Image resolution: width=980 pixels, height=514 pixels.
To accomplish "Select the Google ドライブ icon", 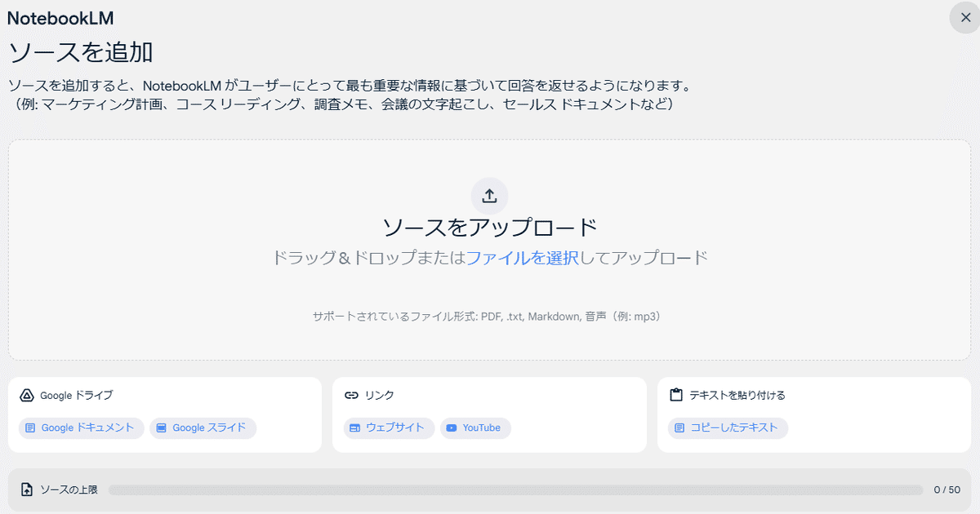I will click(x=26, y=395).
